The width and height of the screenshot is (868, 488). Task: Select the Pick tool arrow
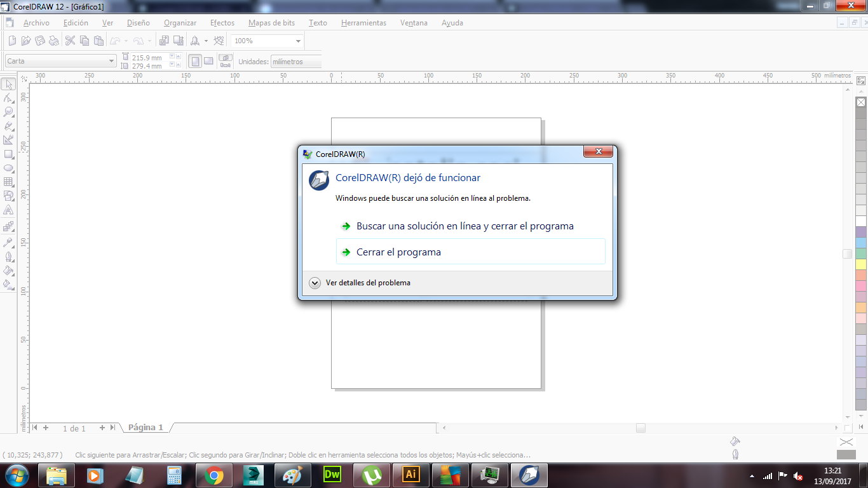tap(8, 85)
